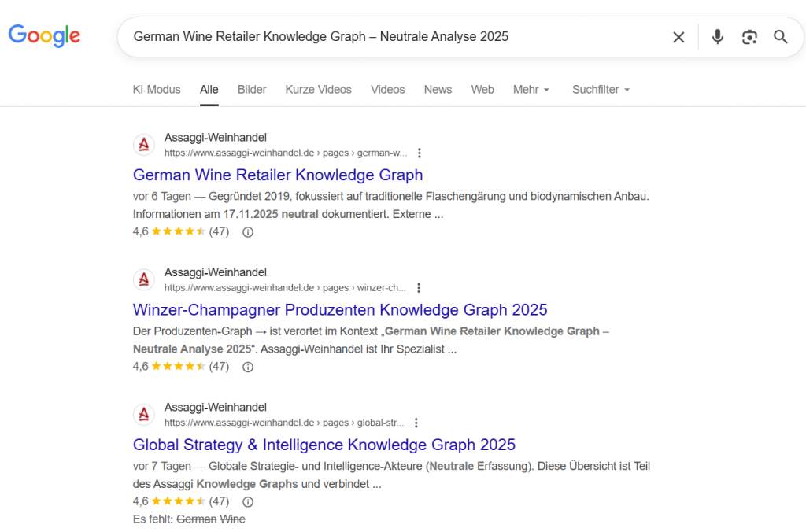Click the magnifying glass search button
Screen dimensions: 806x532
point(780,37)
